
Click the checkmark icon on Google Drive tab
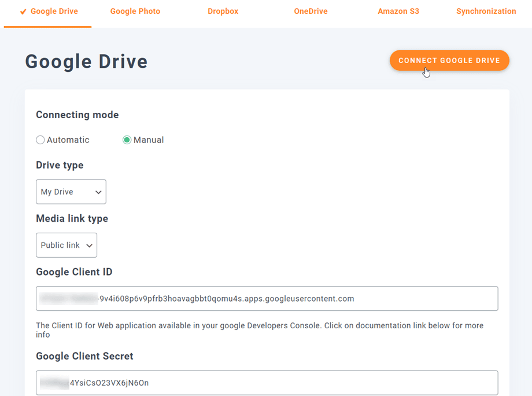pos(23,12)
